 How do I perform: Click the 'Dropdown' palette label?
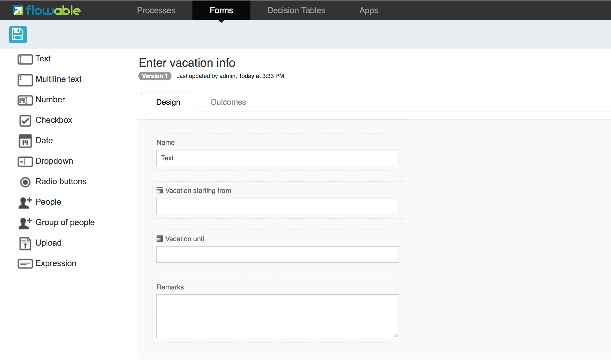coord(54,161)
